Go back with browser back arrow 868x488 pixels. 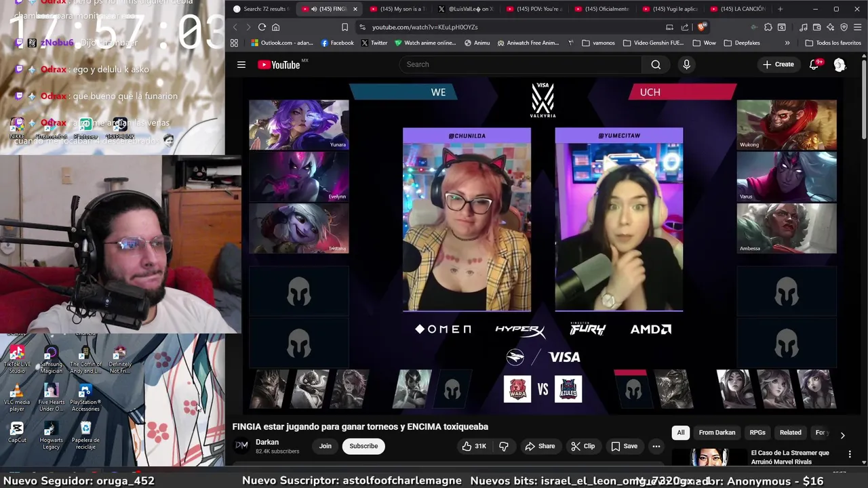235,27
